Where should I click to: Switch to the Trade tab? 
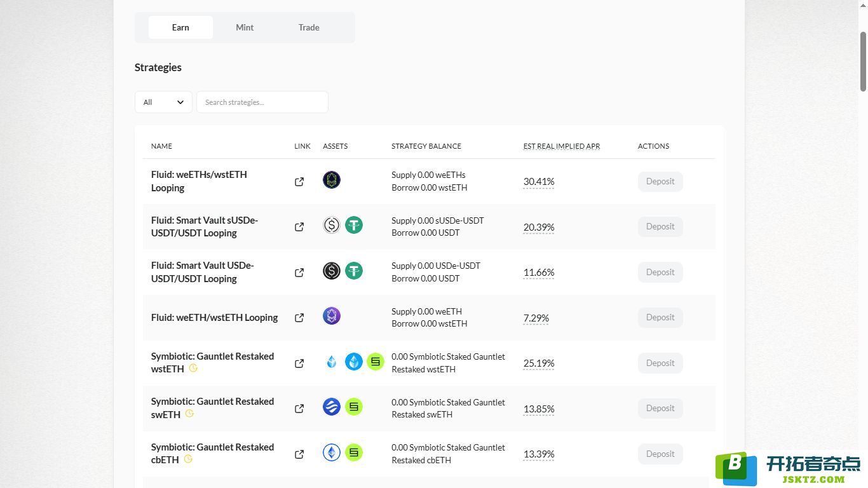pos(309,27)
